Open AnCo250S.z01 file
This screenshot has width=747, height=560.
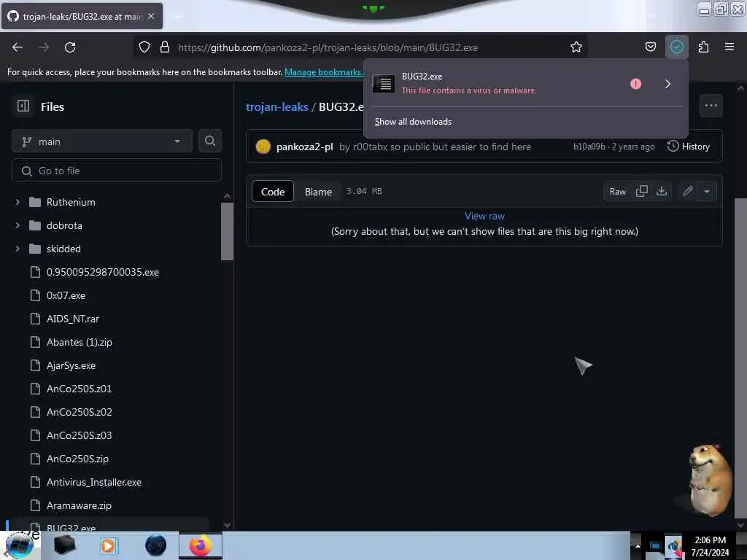pyautogui.click(x=79, y=389)
